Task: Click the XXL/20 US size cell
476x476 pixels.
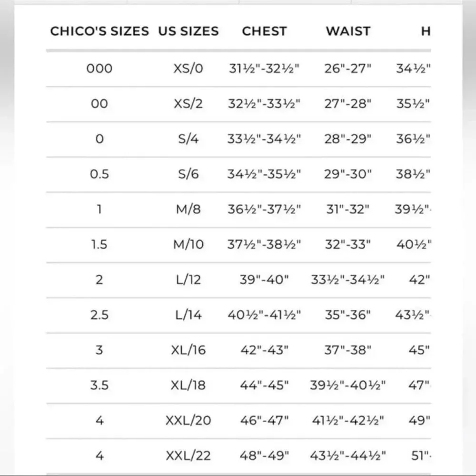Action: (x=188, y=421)
